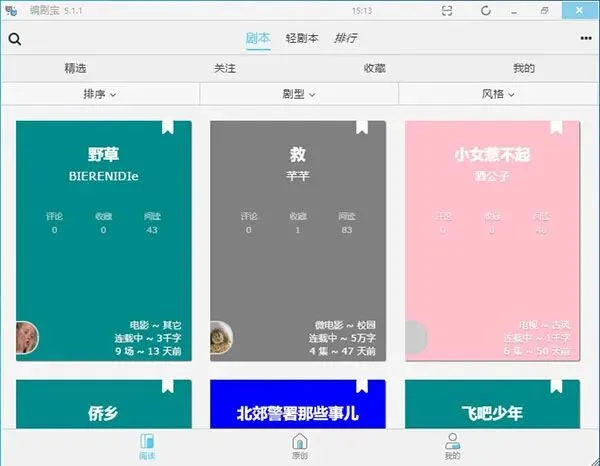Toggle bookmark on 小女惹不起 card
The width and height of the screenshot is (600, 466).
[x=556, y=127]
